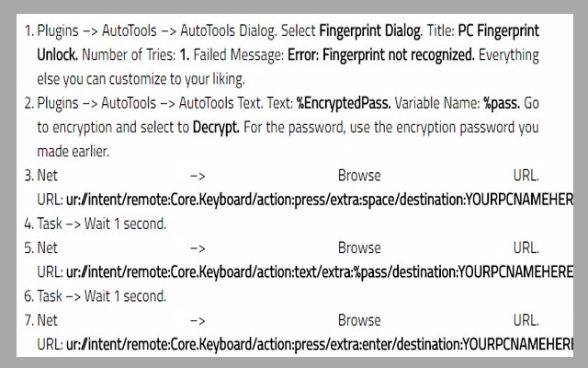588x368 pixels.
Task: Click the word 'Net' in step 3
Action: point(47,176)
